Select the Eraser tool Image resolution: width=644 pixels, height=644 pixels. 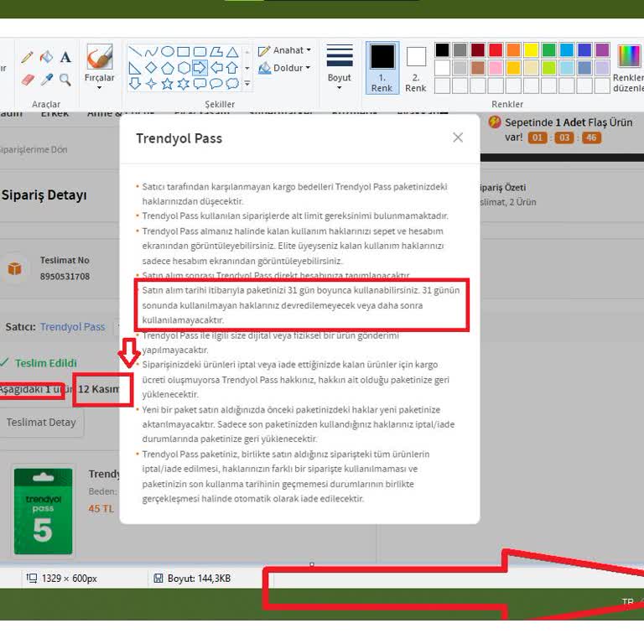coord(27,79)
